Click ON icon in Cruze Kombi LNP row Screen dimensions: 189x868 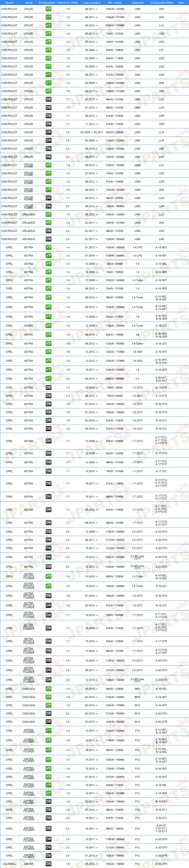point(49,206)
